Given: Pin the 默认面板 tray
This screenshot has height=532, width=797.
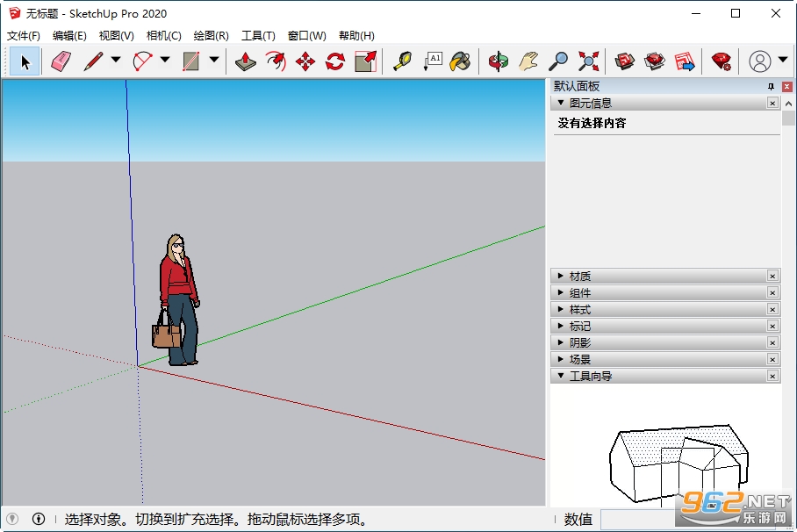Looking at the screenshot, I should tap(771, 86).
